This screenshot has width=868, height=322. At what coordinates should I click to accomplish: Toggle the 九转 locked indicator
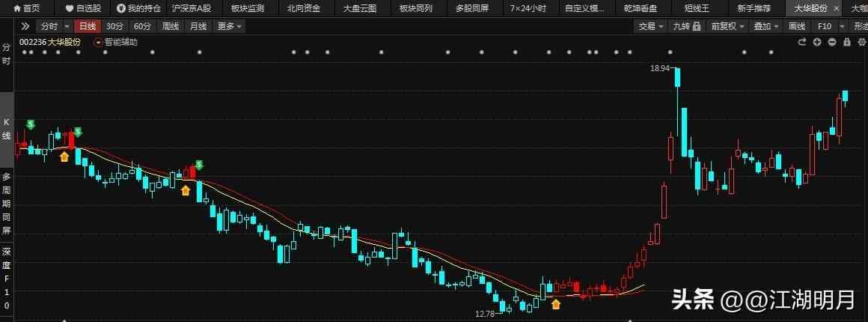(x=686, y=26)
